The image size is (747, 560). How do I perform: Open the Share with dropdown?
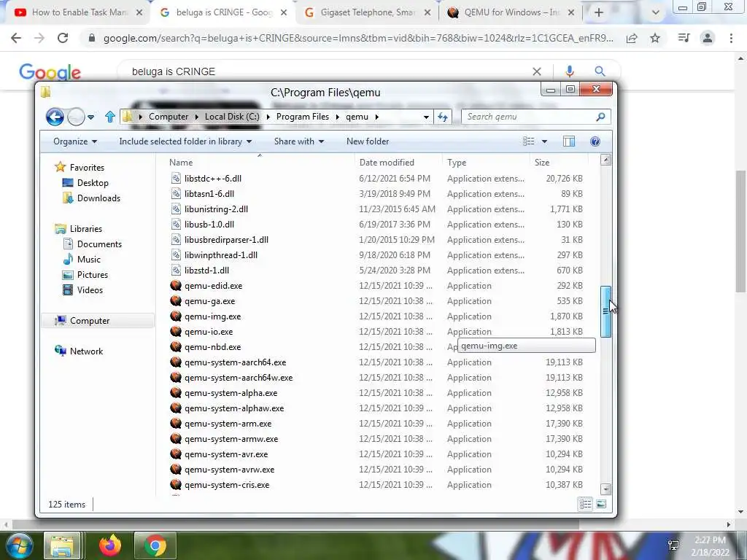coord(298,141)
